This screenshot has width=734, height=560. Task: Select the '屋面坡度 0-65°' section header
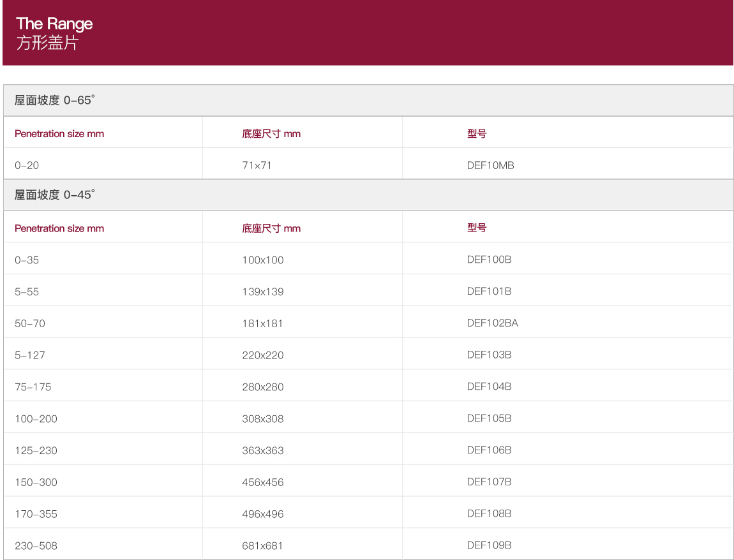[368, 100]
